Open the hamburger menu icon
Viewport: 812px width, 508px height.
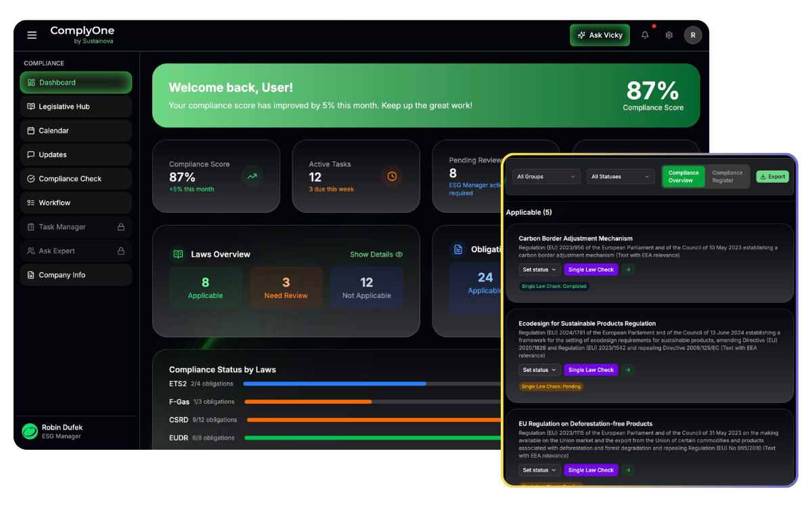pyautogui.click(x=32, y=35)
